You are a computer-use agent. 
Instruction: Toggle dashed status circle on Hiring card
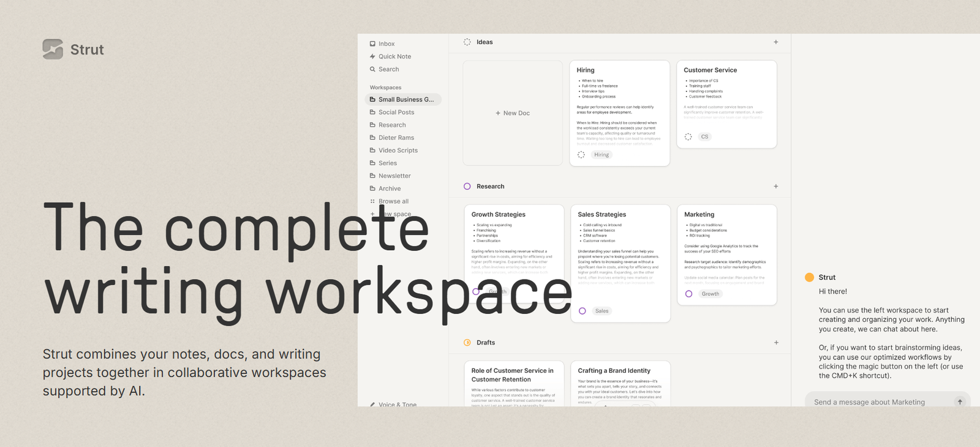(x=581, y=155)
